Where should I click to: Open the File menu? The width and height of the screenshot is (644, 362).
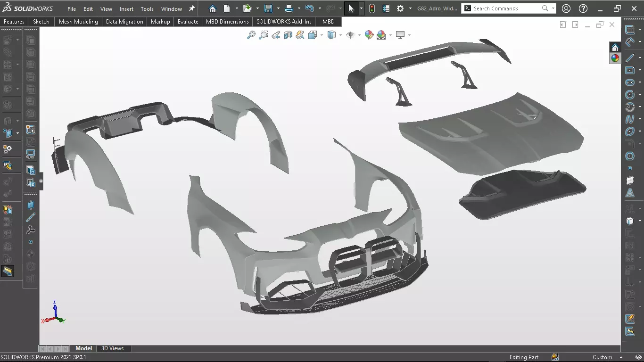(72, 8)
